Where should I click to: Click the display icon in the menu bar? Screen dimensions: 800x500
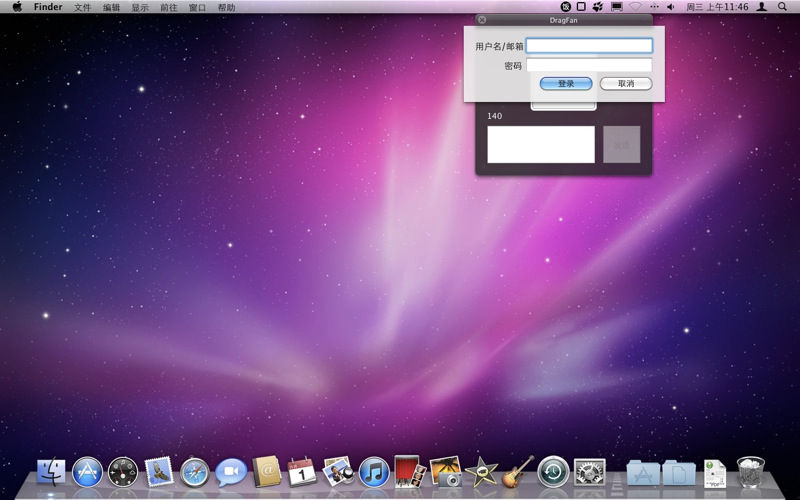tap(617, 7)
